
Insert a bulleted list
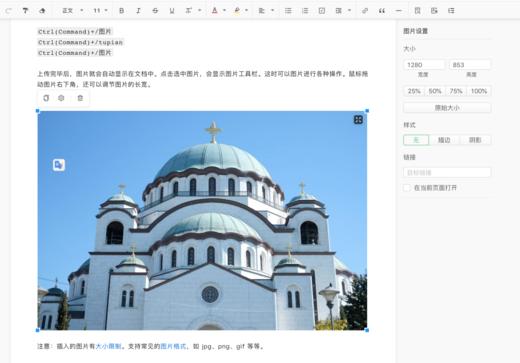[x=288, y=11]
